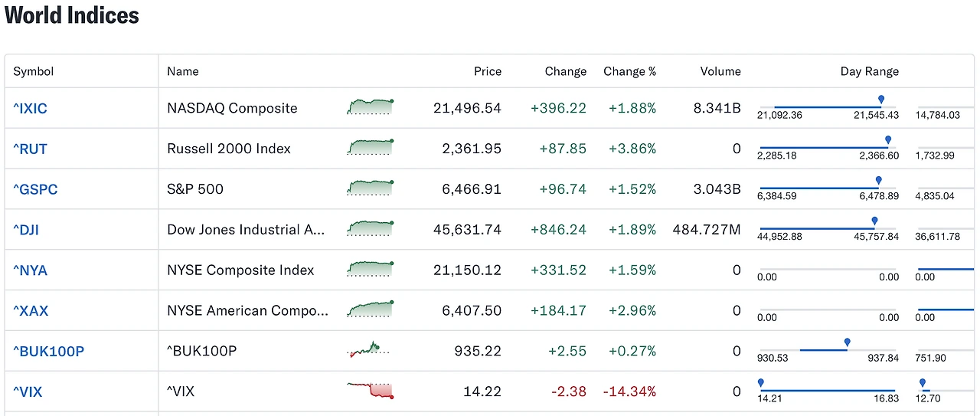This screenshot has height=416, width=980.
Task: Open the ^GSPC symbol link
Action: 35,189
